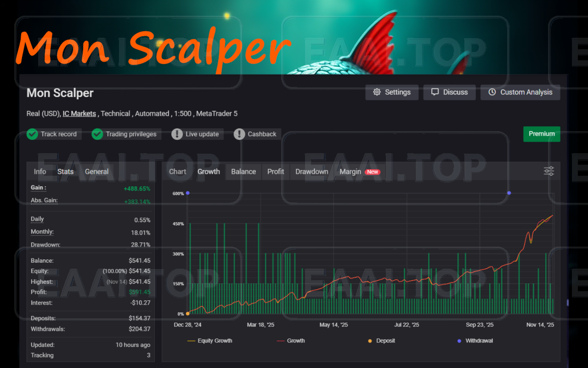588x368 pixels.
Task: Click the blue withdrawal dot on the chart
Action: 509,193
